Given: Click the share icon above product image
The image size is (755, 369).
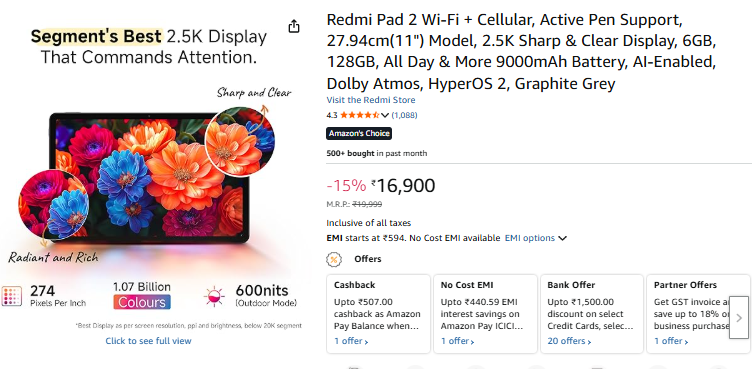Looking at the screenshot, I should [x=294, y=26].
